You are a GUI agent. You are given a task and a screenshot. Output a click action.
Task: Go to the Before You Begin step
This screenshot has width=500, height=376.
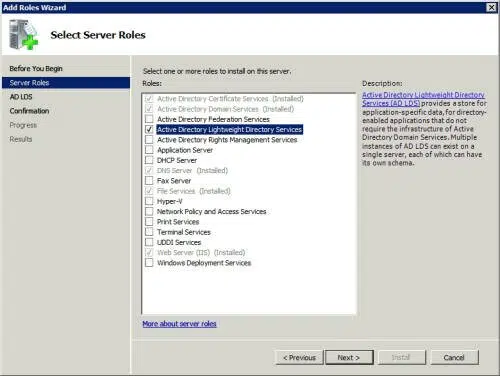[36, 69]
